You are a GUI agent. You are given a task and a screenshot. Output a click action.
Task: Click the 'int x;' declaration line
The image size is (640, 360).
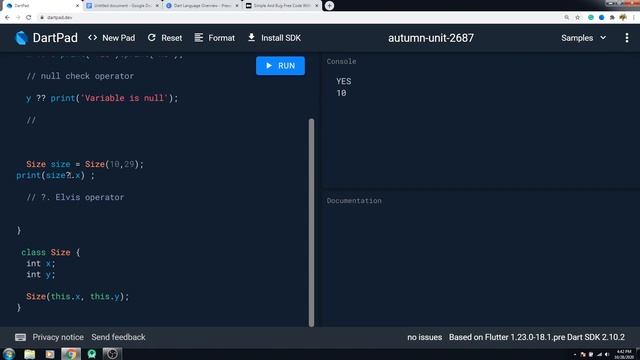pyautogui.click(x=40, y=263)
